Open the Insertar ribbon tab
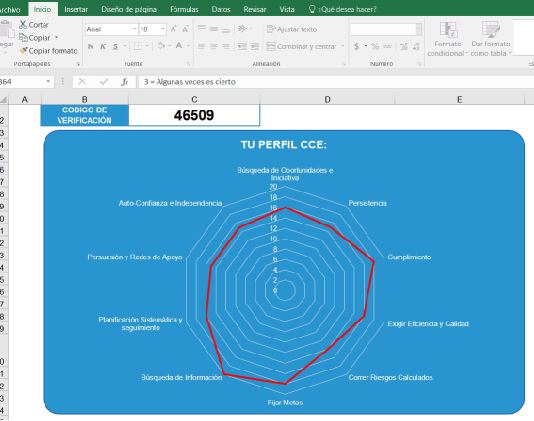The width and height of the screenshot is (534, 421). click(76, 9)
